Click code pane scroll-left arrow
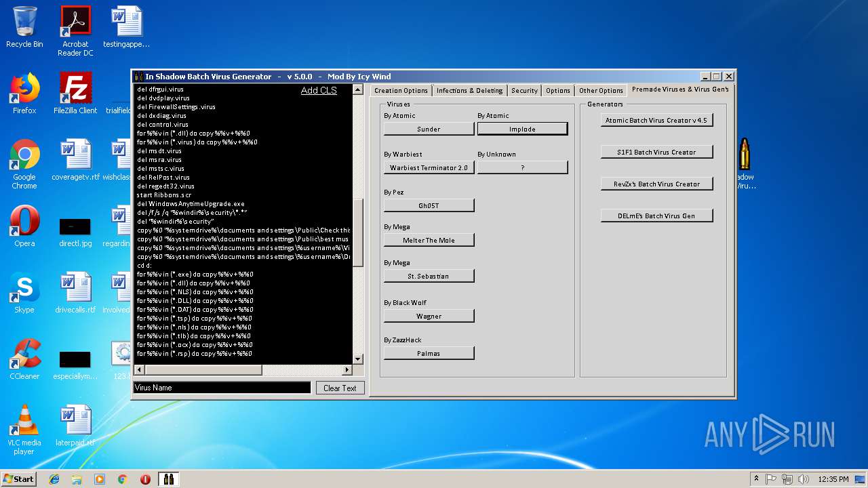The image size is (868, 488). [x=139, y=370]
